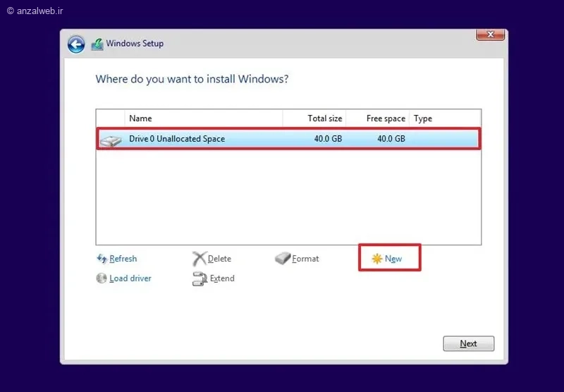Close the Windows Setup dialog
Viewport: 564px width, 392px height.
coord(490,35)
